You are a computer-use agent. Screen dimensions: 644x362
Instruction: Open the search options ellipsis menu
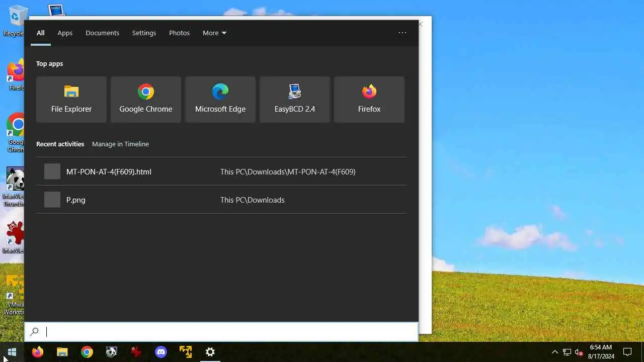403,33
